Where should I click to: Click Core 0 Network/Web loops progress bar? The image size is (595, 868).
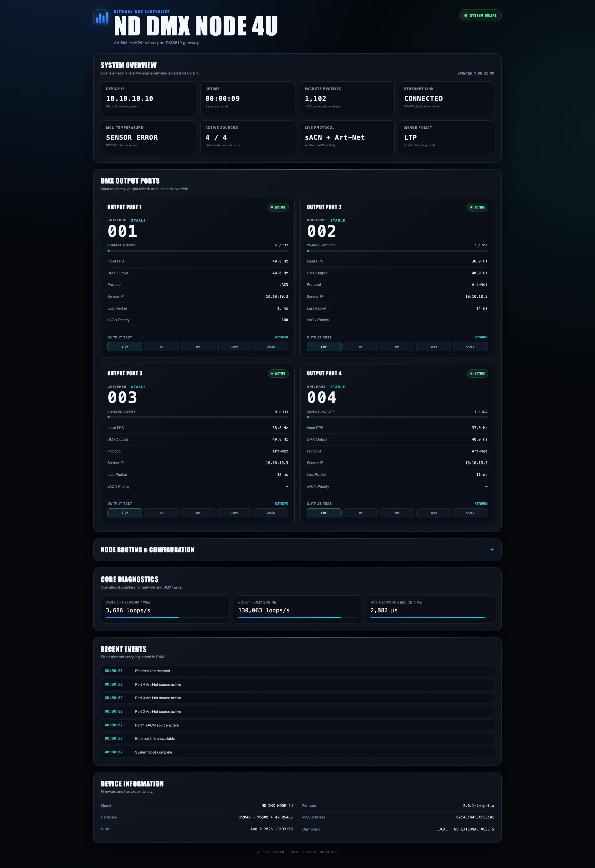[165, 618]
